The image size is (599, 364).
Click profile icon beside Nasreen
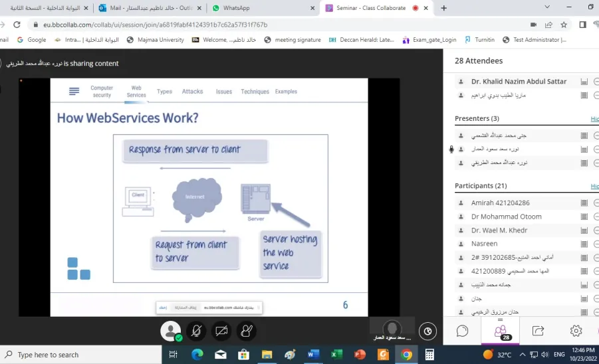pos(461,244)
